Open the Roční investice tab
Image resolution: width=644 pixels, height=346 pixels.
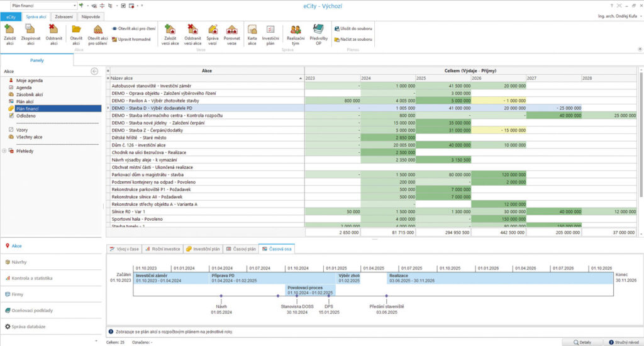point(166,249)
